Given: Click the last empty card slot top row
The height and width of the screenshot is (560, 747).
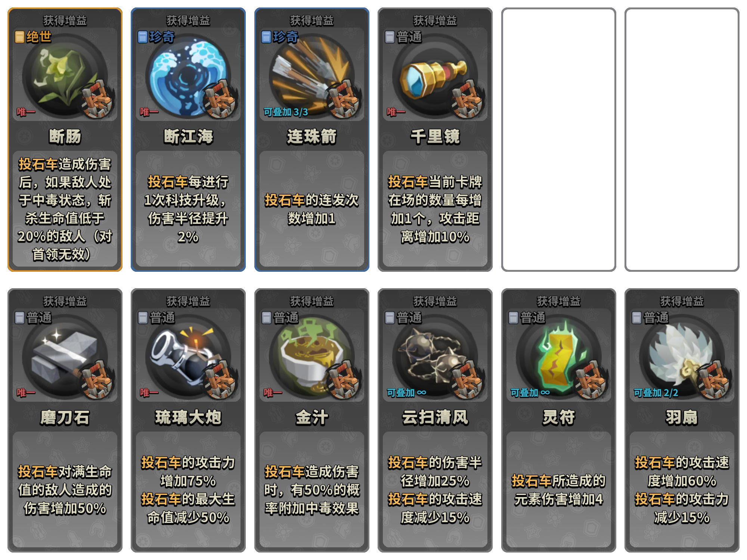Looking at the screenshot, I should [682, 140].
